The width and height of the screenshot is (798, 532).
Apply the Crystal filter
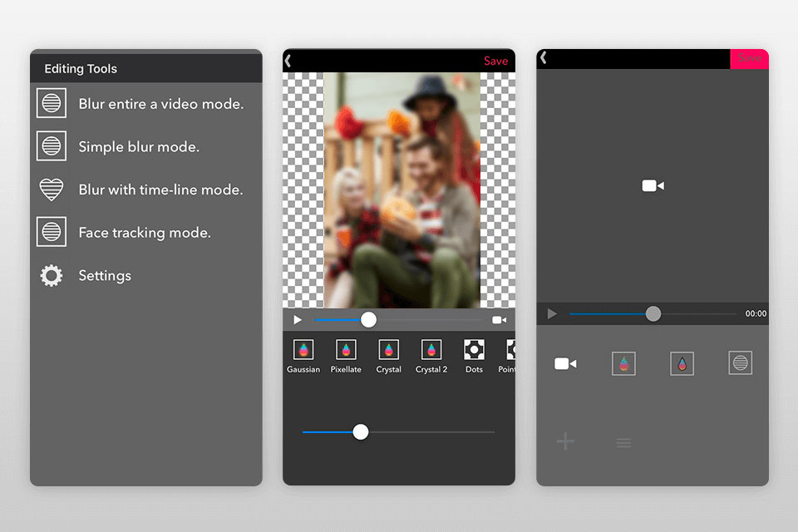tap(388, 354)
